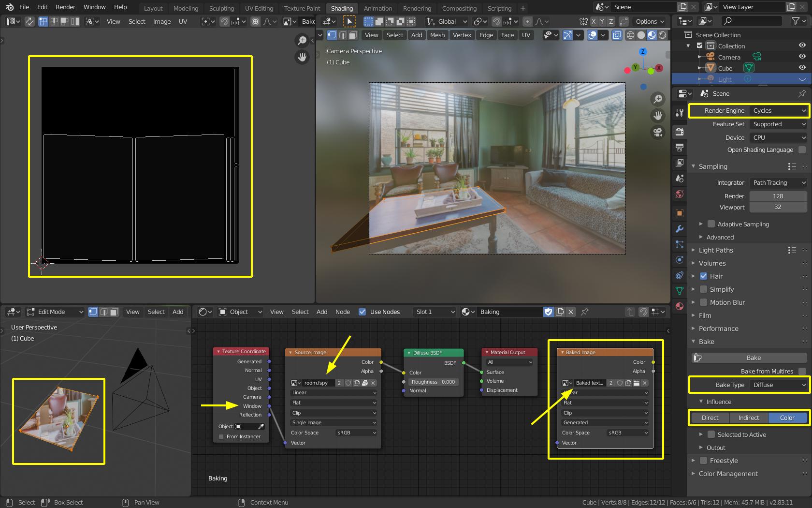
Task: Expand the Color Management panel
Action: pyautogui.click(x=728, y=474)
